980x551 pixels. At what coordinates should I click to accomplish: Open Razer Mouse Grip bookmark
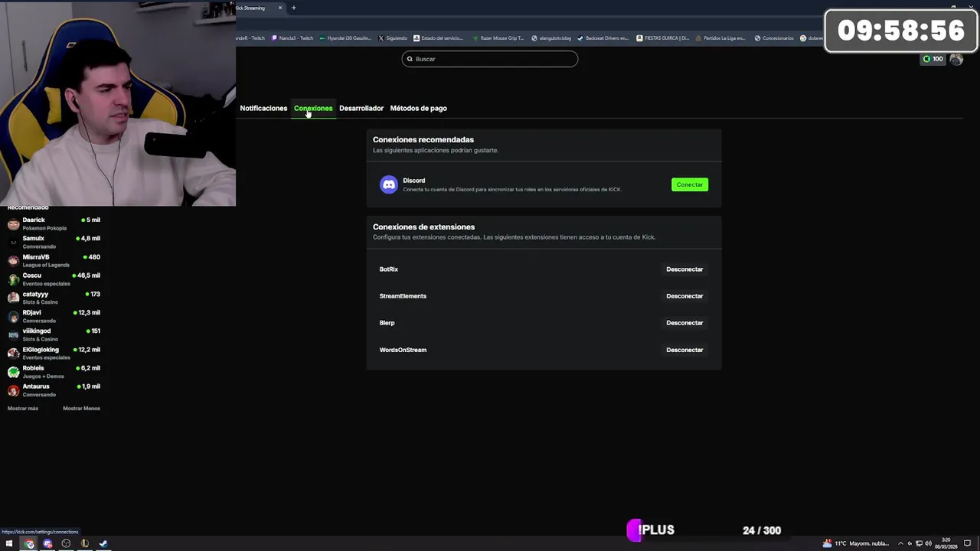[498, 38]
